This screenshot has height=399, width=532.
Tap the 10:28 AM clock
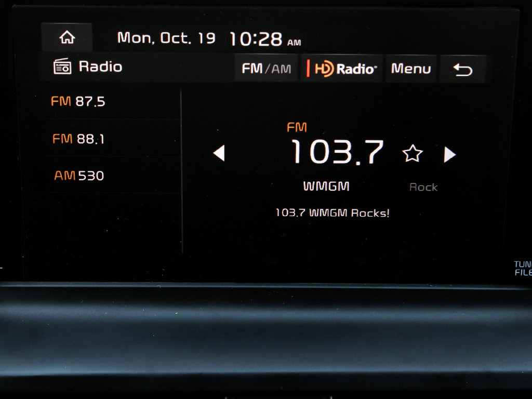click(x=265, y=39)
